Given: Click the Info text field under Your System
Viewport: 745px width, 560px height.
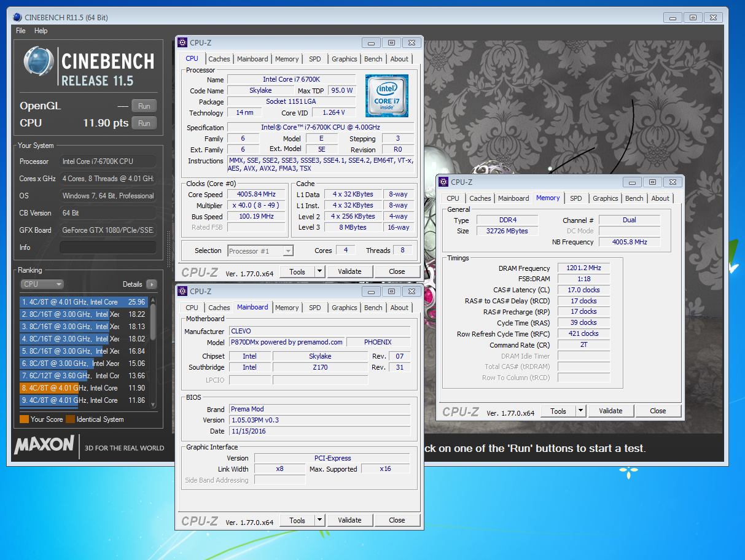Looking at the screenshot, I should 107,247.
